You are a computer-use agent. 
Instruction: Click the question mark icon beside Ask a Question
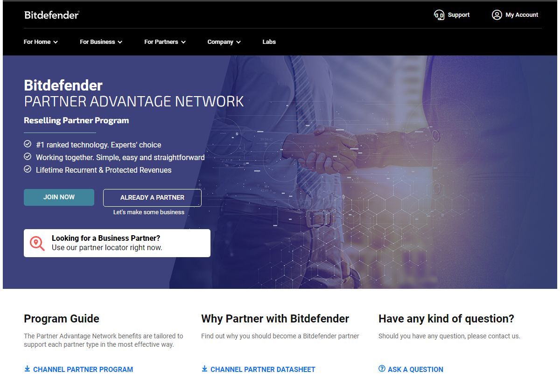pyautogui.click(x=382, y=369)
